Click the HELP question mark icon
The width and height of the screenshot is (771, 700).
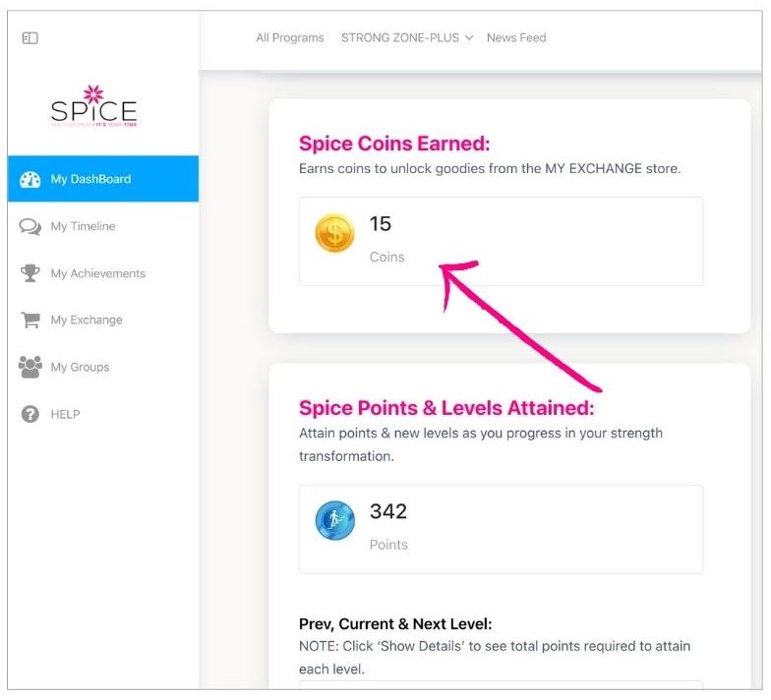coord(30,415)
